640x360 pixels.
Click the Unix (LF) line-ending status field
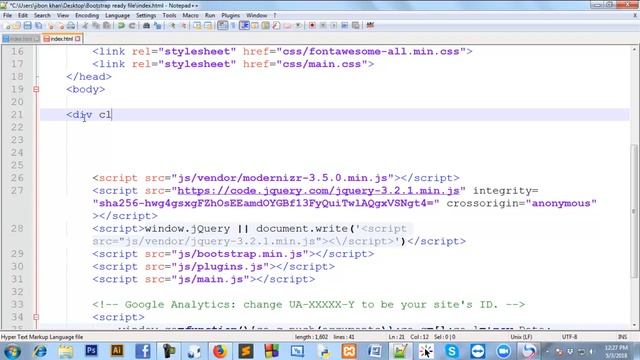pos(521,337)
